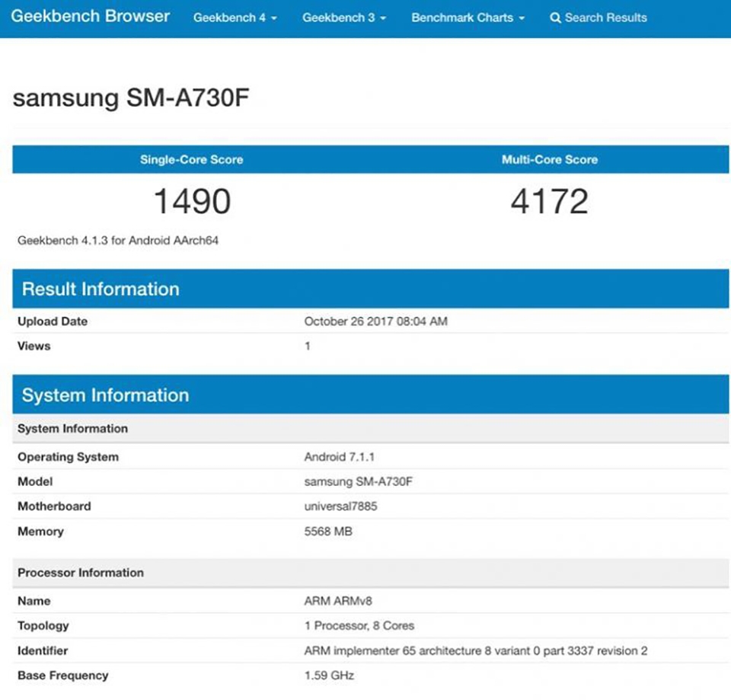This screenshot has height=700, width=731.
Task: Click the Geekbench 4.1.3 for Android AArch64 text
Action: (x=118, y=241)
